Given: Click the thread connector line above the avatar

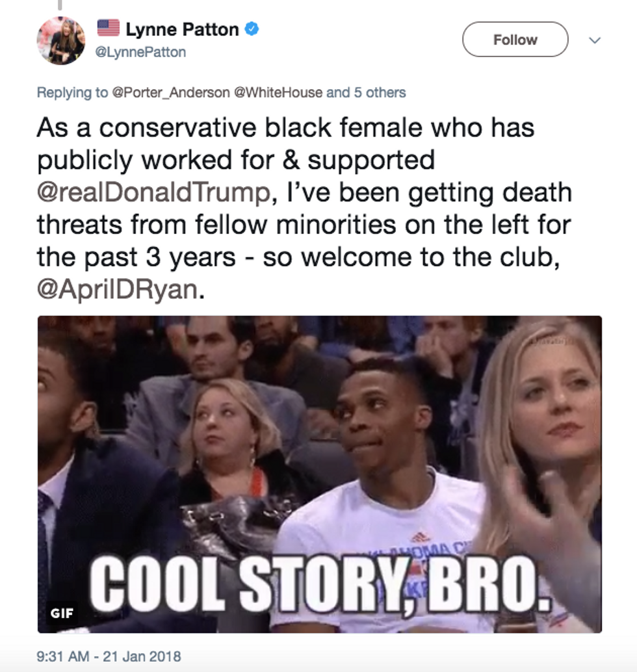Looking at the screenshot, I should pyautogui.click(x=60, y=5).
